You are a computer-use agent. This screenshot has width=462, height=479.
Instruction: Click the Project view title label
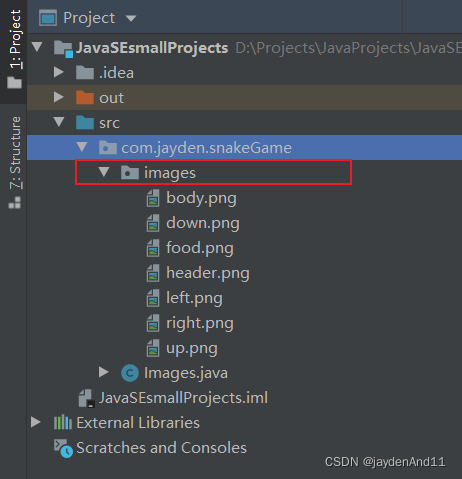tap(89, 18)
